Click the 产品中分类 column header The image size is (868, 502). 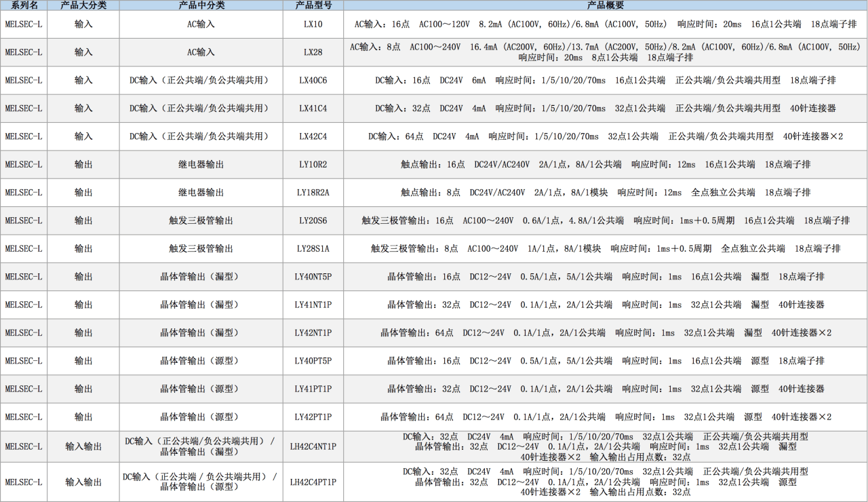201,6
